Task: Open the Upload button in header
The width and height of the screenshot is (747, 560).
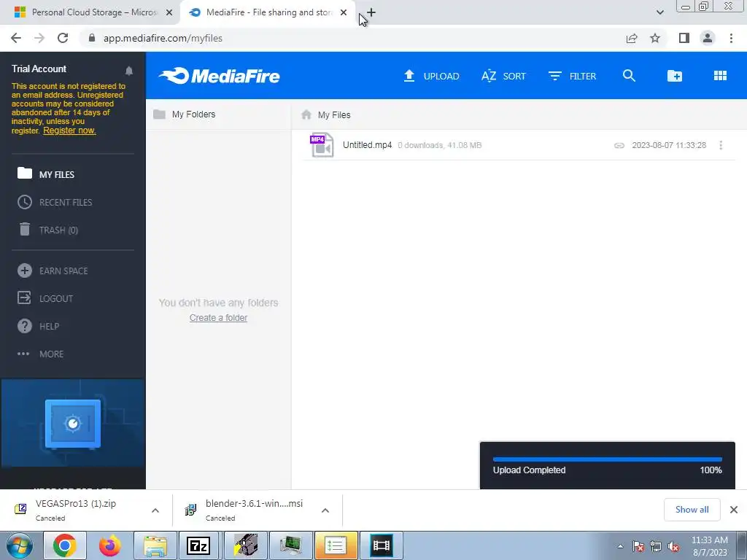Action: click(431, 76)
